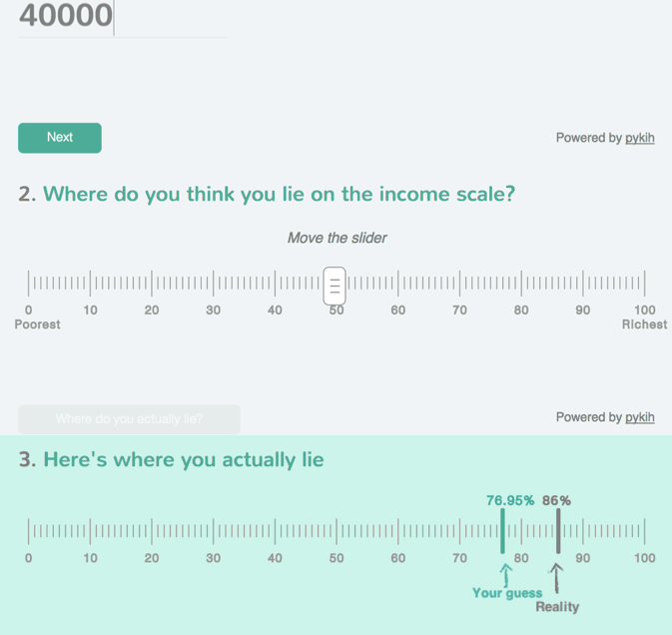The width and height of the screenshot is (672, 635).
Task: Click the 'Move the slider' hint text
Action: tap(336, 238)
